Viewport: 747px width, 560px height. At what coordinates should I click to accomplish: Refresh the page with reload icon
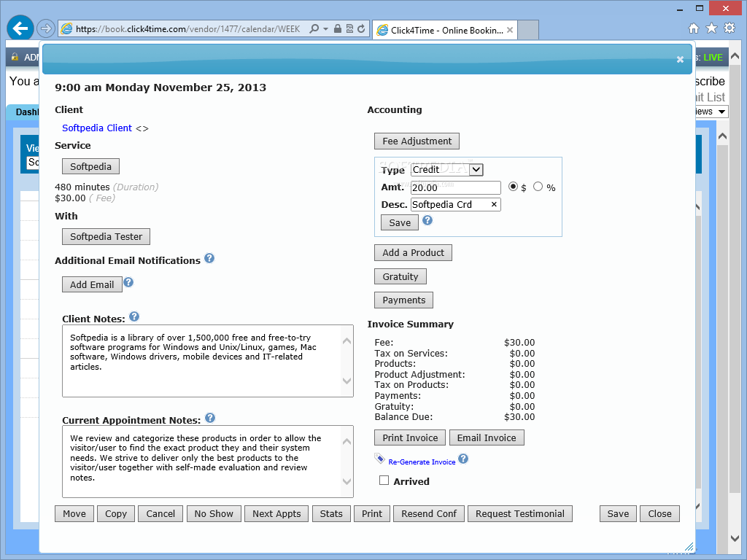(x=362, y=28)
